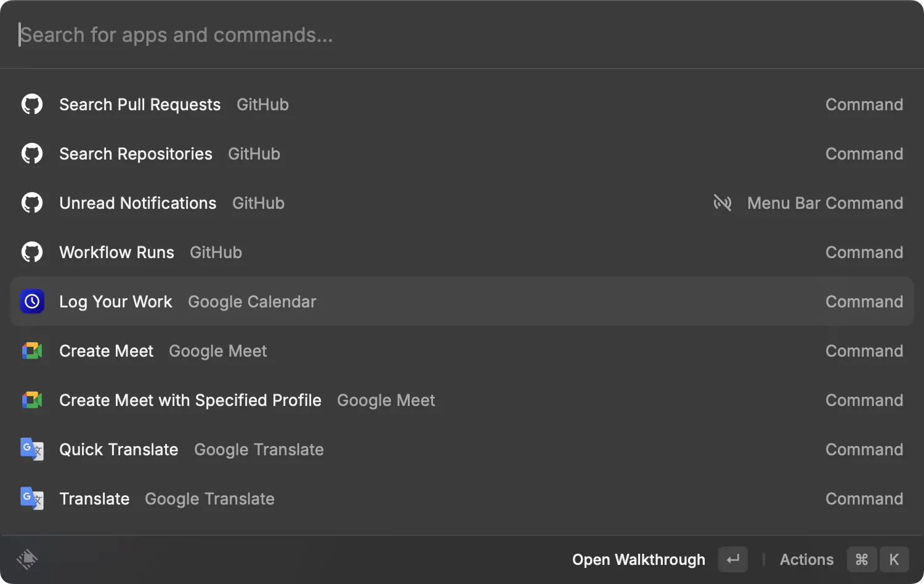The image size is (924, 584).
Task: Click the Google Translate icon beside Translate
Action: [x=32, y=498]
